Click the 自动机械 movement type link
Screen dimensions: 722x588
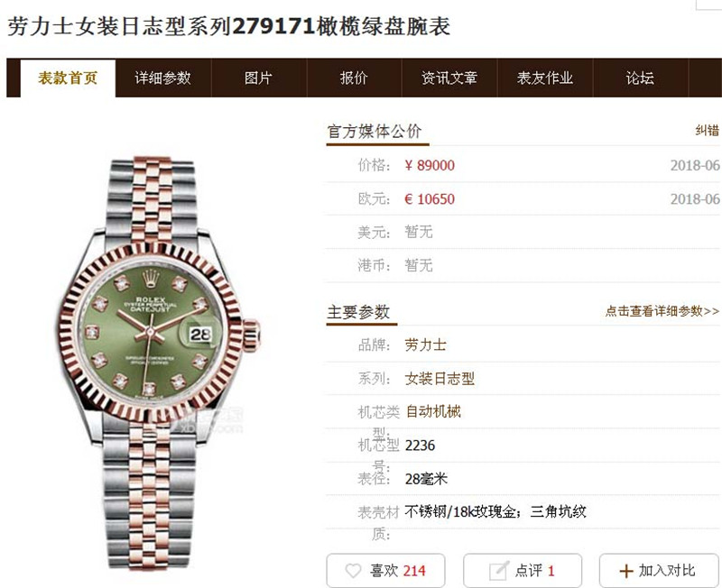tap(433, 411)
